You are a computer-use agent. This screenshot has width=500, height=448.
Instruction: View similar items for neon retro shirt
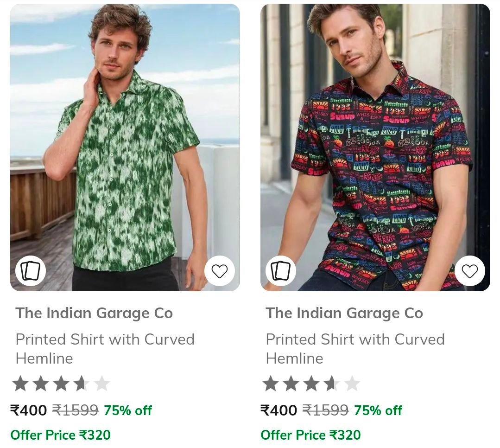point(281,271)
